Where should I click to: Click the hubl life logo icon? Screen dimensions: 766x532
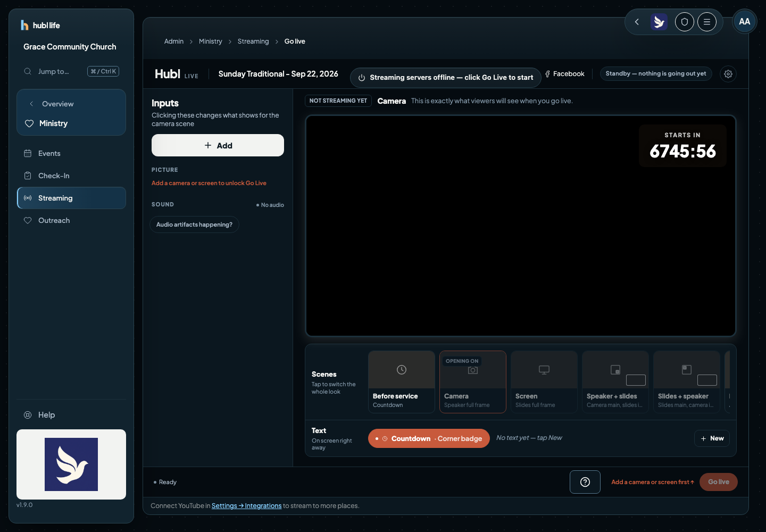coord(24,25)
